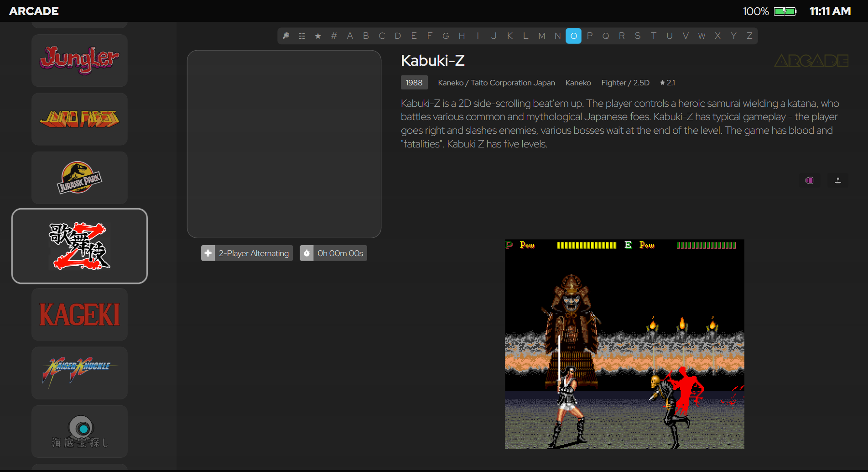Jump to letter H
Image resolution: width=868 pixels, height=472 pixels.
[x=462, y=36]
